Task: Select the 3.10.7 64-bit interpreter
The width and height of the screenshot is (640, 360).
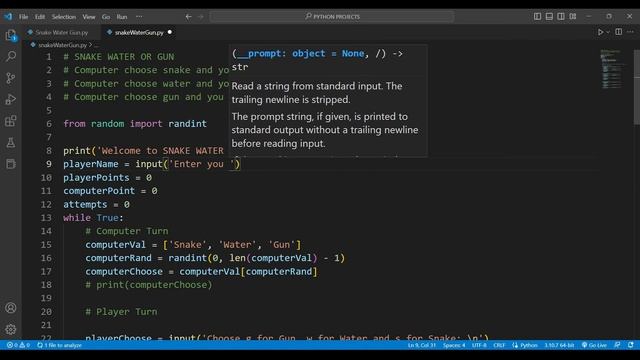Action: [x=559, y=345]
